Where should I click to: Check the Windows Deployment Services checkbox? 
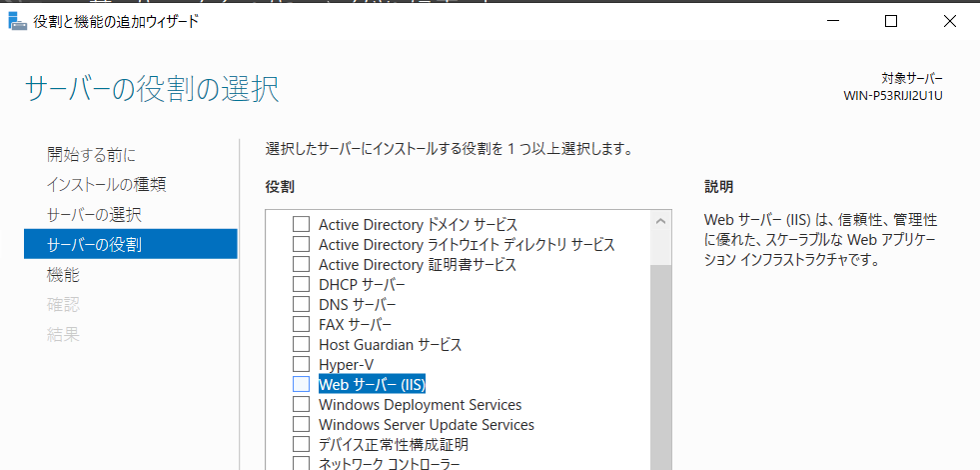coord(302,404)
